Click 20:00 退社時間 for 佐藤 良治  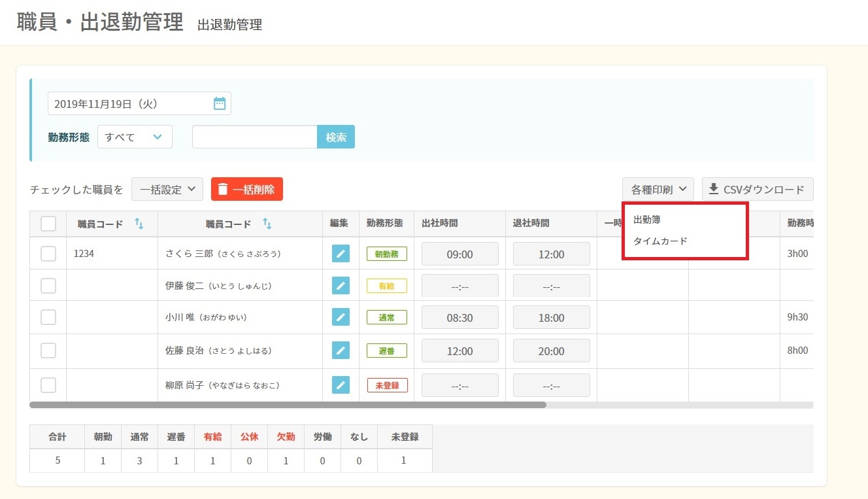click(552, 351)
